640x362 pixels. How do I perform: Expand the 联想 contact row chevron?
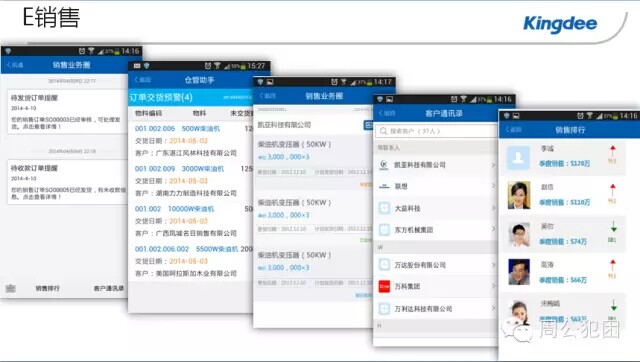point(493,186)
